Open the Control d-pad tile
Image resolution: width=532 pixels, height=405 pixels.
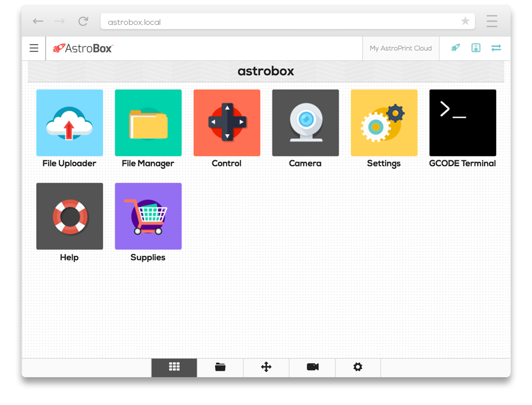(x=227, y=123)
